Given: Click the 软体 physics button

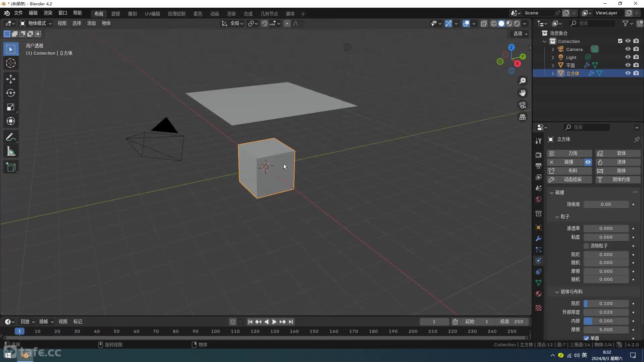Looking at the screenshot, I should coord(618,154).
